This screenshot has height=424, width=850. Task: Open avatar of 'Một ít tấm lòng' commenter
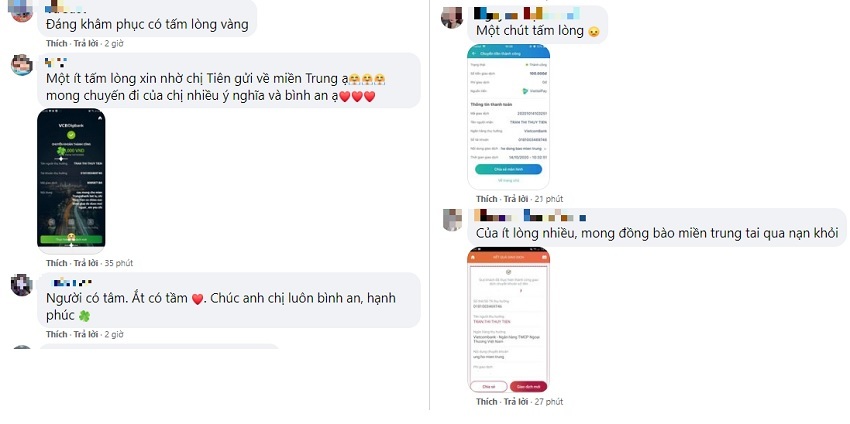point(22,65)
